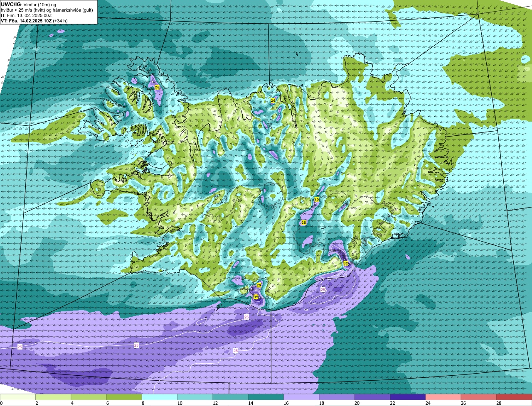532x406 pixels.
Task: Click the light pink 24–26 m/s legend swatch
Action: [443, 397]
